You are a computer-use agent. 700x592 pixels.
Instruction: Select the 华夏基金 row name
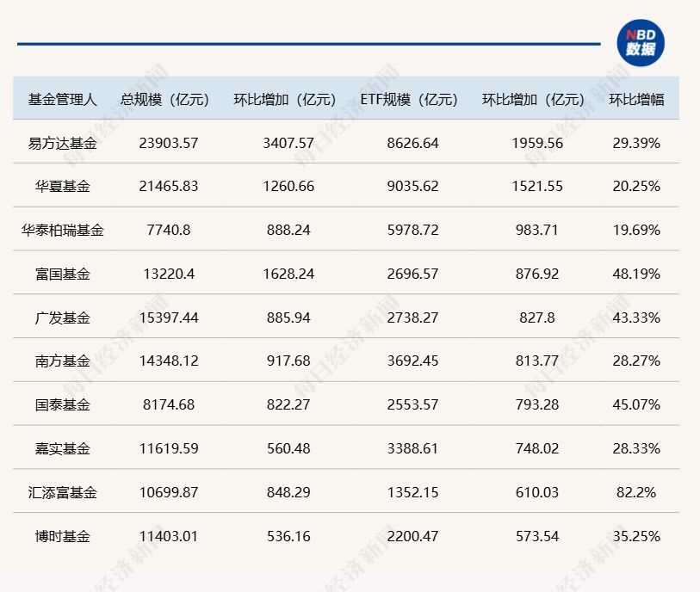(62, 186)
